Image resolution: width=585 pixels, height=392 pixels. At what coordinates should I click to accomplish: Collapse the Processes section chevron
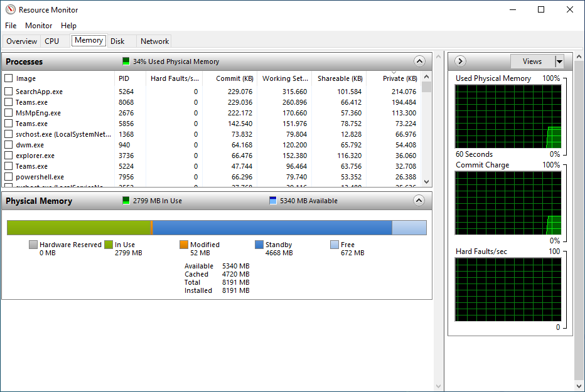point(419,61)
